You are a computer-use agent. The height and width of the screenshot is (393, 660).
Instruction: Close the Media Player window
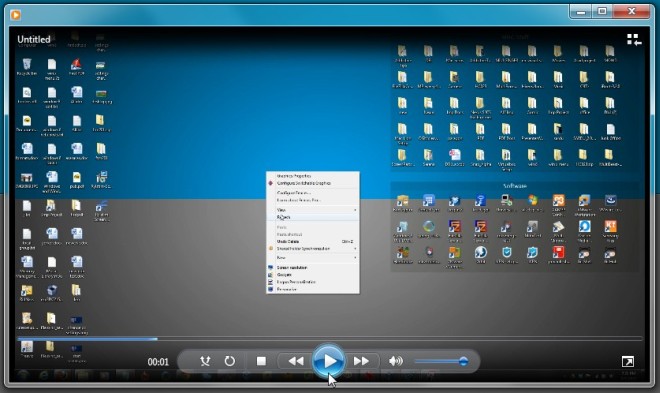[631, 11]
